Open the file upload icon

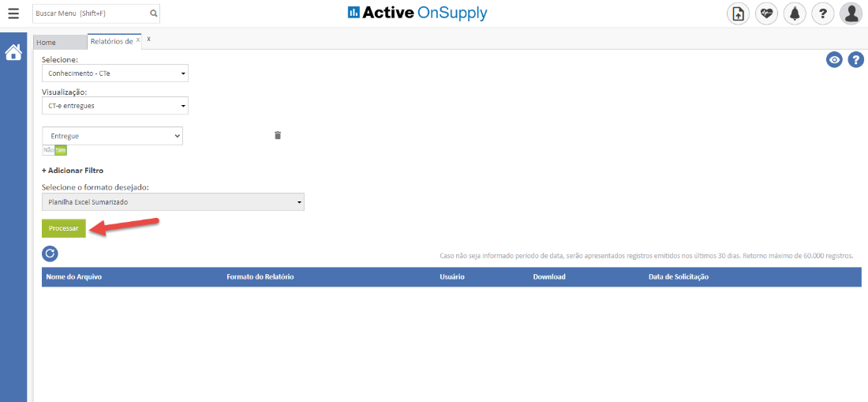[x=738, y=13]
